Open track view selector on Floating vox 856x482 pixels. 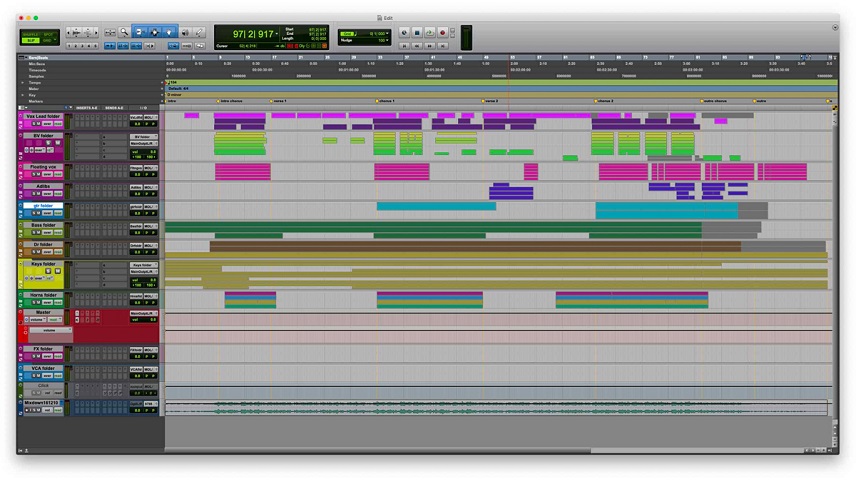pos(47,174)
